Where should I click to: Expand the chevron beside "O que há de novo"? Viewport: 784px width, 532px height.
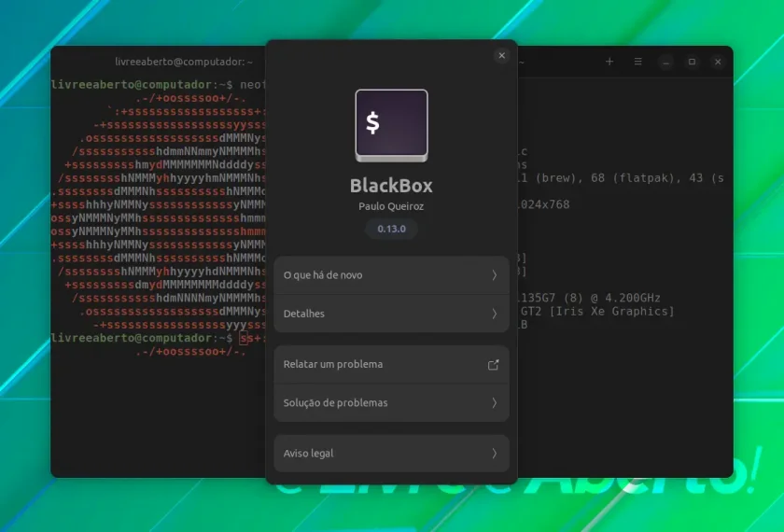point(494,275)
